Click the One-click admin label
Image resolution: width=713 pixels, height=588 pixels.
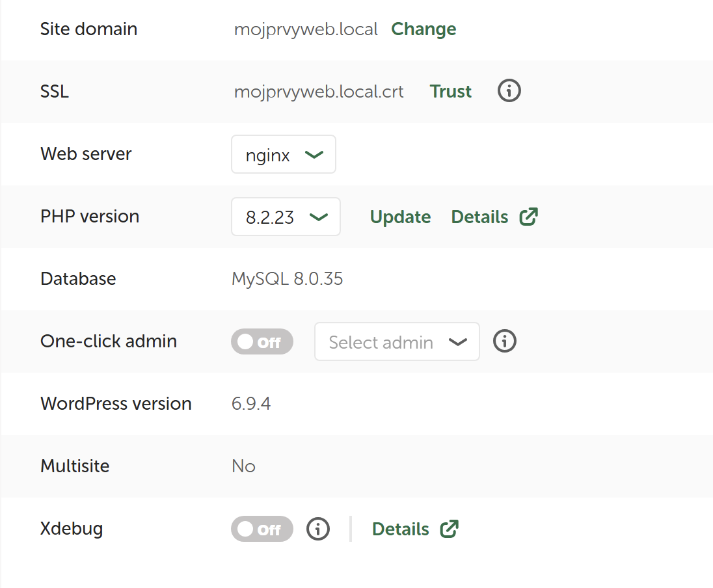click(108, 341)
